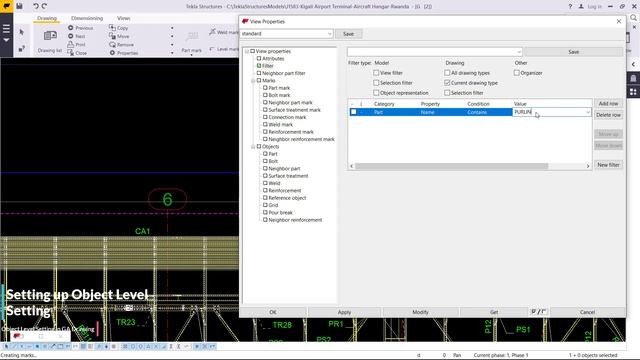The image size is (640, 360).
Task: Open the Part mark dropdown arrow
Action: [x=191, y=55]
